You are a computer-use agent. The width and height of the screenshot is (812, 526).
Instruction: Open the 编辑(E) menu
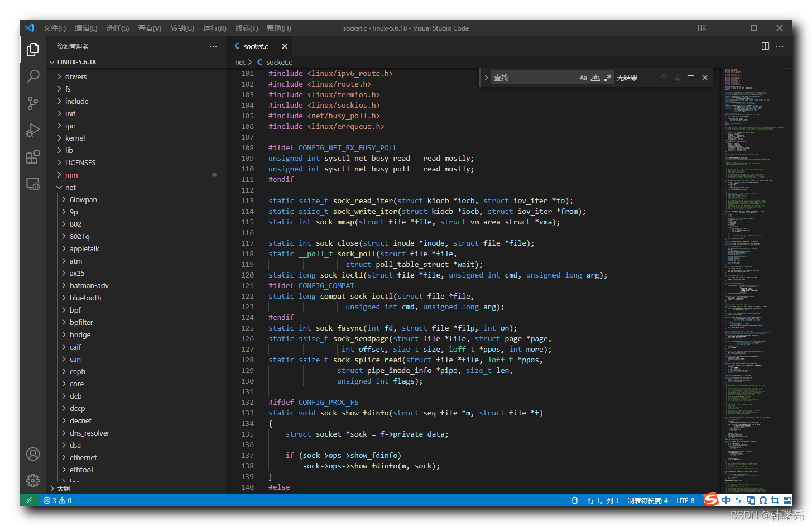[x=86, y=28]
